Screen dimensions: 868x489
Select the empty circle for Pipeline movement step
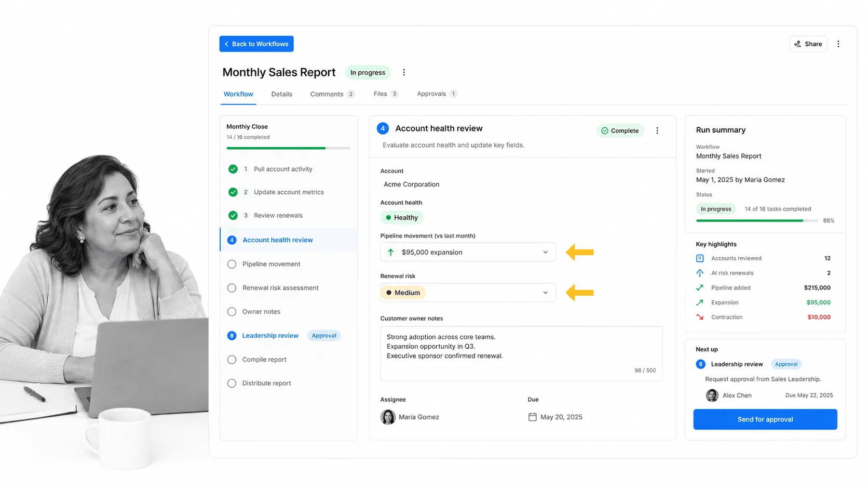click(x=232, y=264)
